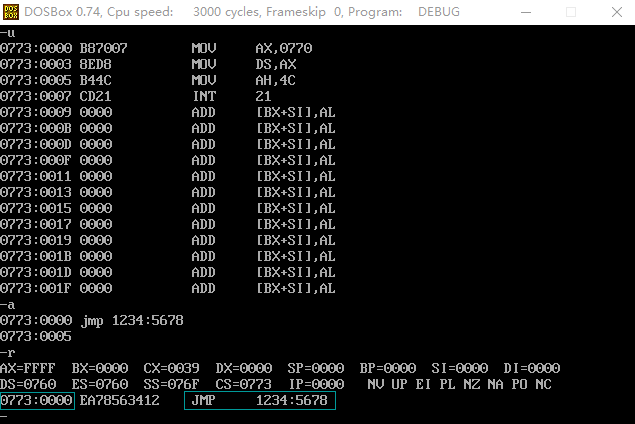The image size is (635, 424).
Task: Click typed 'jmp 1234:5678' assemble entry
Action: coord(132,320)
